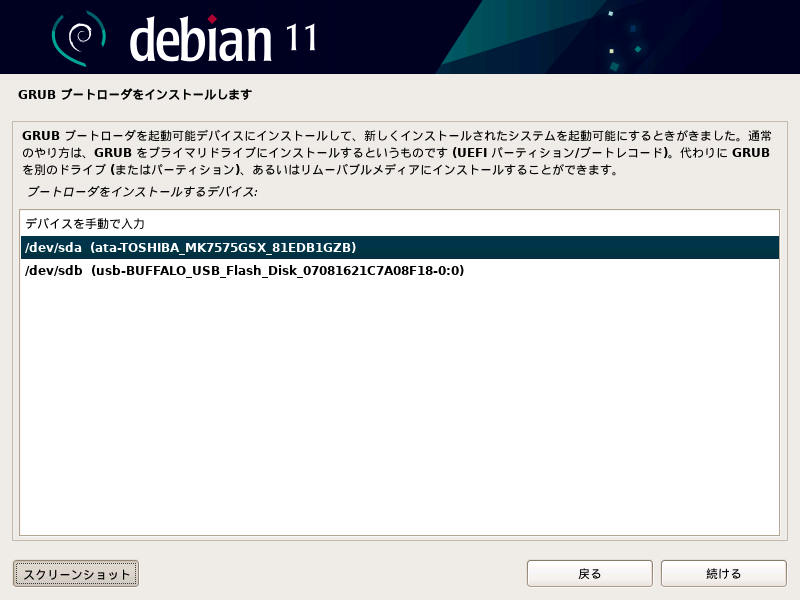The width and height of the screenshot is (800, 600).
Task: Click the ブートローダをインストールするデバイス label
Action: 142,192
